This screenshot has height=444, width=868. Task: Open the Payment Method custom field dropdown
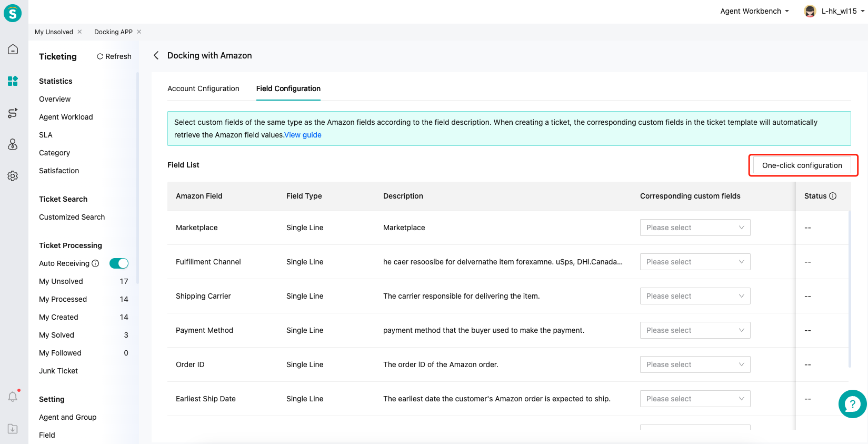pos(695,330)
